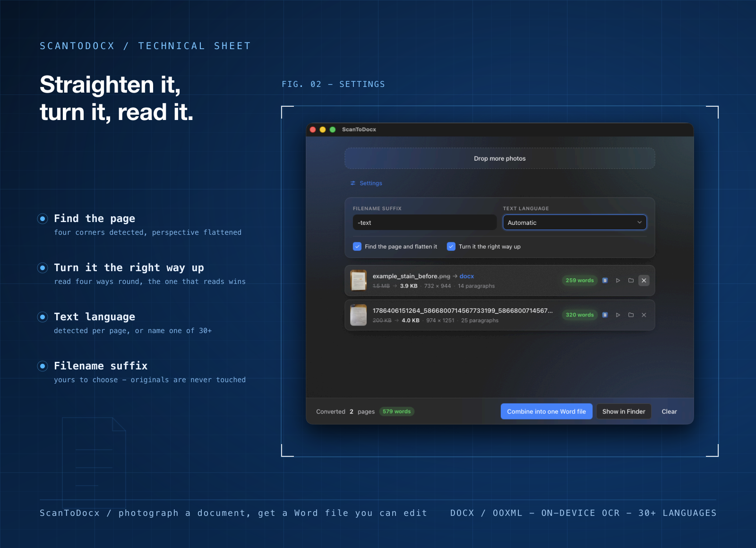
Task: Click the Converted 2 pages status text
Action: coord(345,412)
